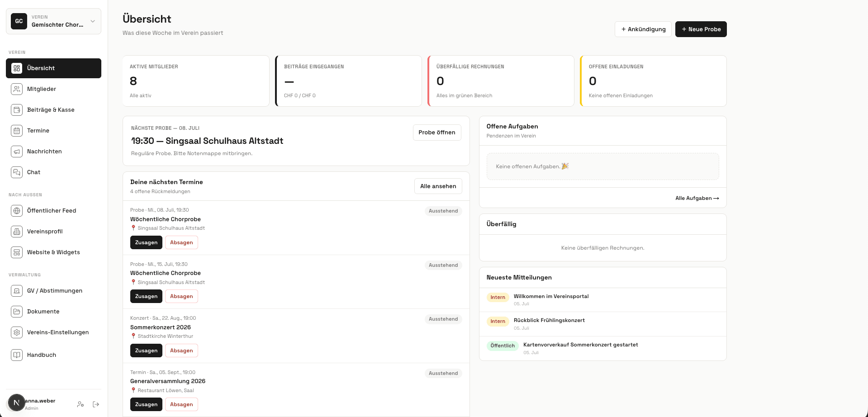Click the Nachrichten megaphone icon
The height and width of the screenshot is (417, 868).
(17, 152)
